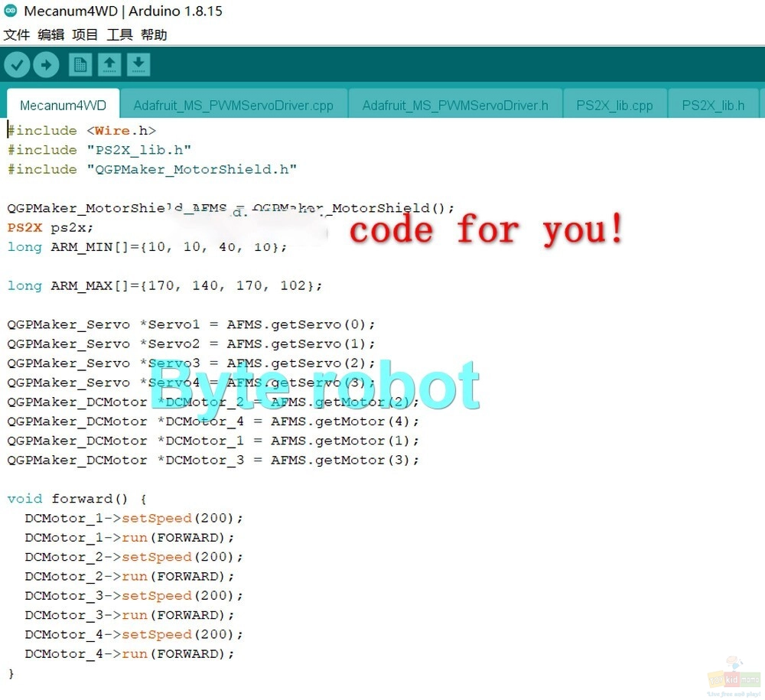The width and height of the screenshot is (765, 700).
Task: Save sketch with the down-arrow icon
Action: (x=138, y=64)
